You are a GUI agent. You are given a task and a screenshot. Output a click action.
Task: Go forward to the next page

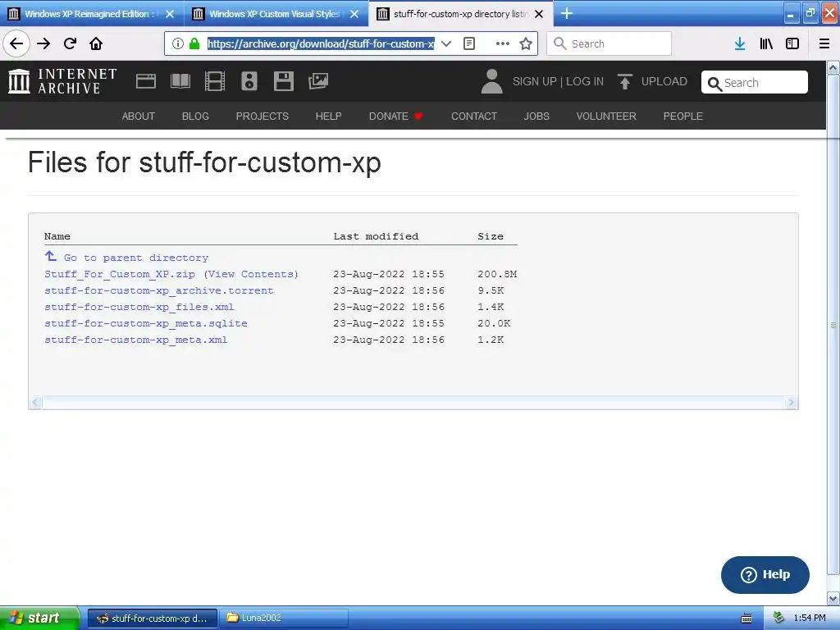coord(43,43)
